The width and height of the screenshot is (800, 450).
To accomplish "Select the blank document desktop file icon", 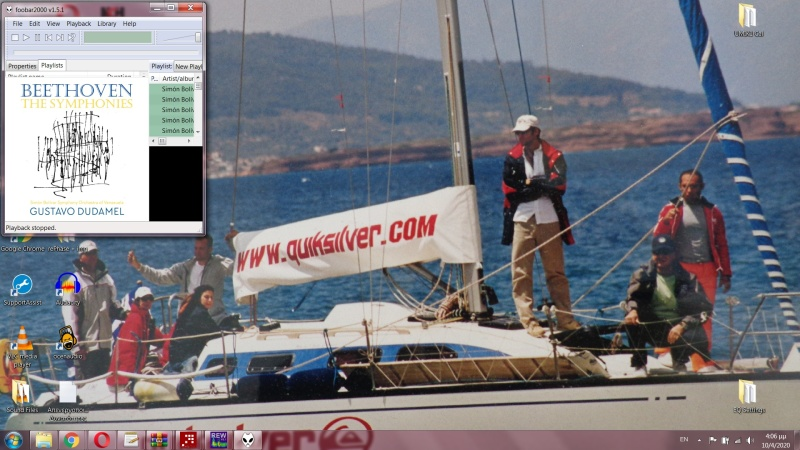I will [x=68, y=401].
